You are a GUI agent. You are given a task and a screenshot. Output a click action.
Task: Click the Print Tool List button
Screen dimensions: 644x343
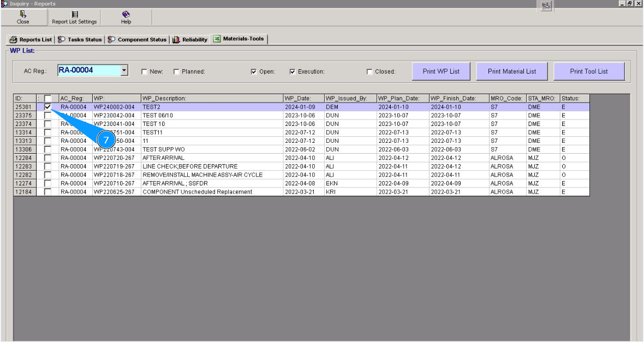coord(588,71)
